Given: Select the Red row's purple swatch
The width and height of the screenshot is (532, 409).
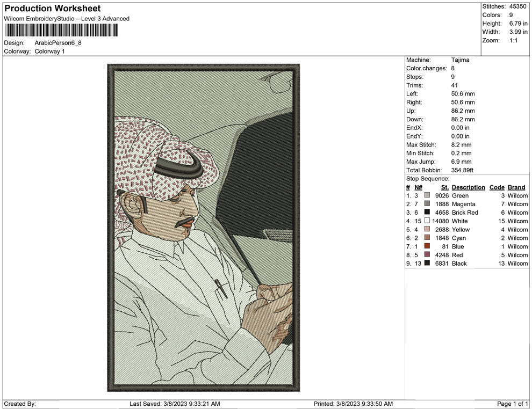Looking at the screenshot, I should tap(427, 254).
